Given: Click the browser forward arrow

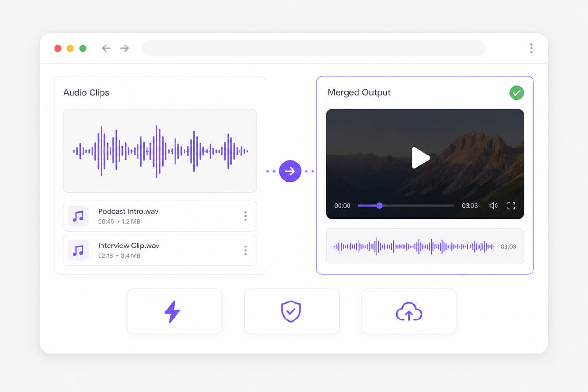Looking at the screenshot, I should (124, 48).
